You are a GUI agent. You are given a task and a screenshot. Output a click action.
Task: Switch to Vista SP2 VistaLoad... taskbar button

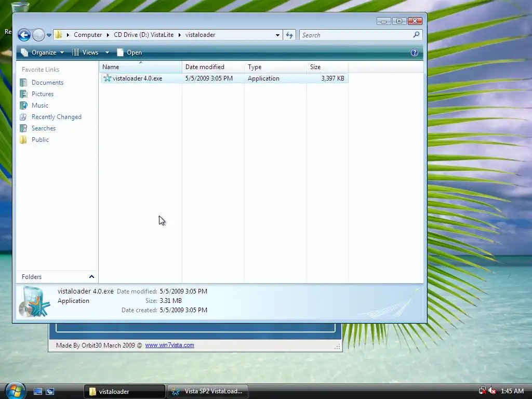tap(208, 392)
